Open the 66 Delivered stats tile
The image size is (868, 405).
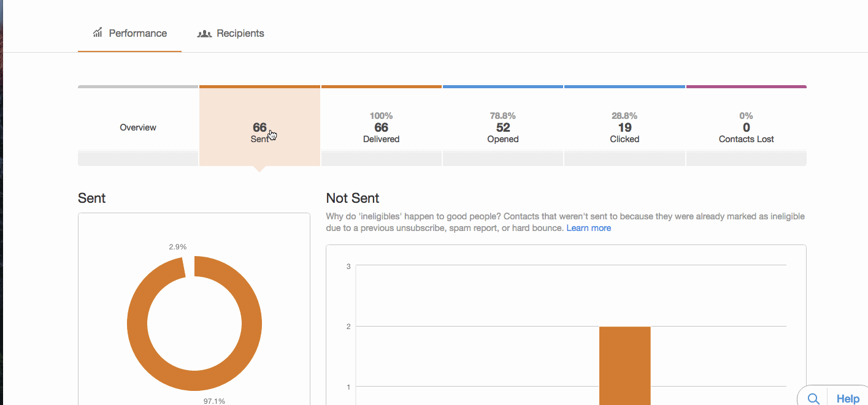(381, 127)
